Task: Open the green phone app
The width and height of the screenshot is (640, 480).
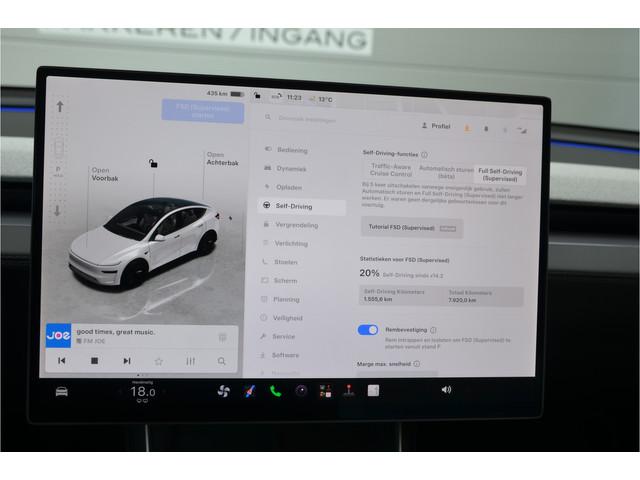Action: (x=276, y=391)
